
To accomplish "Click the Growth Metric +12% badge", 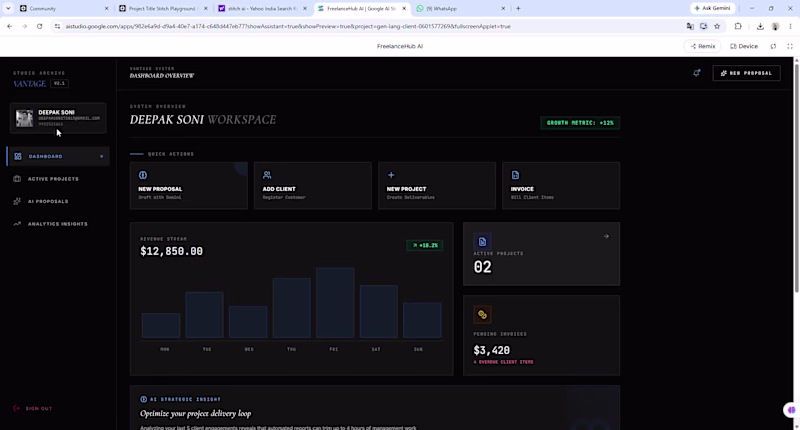I will click(580, 123).
